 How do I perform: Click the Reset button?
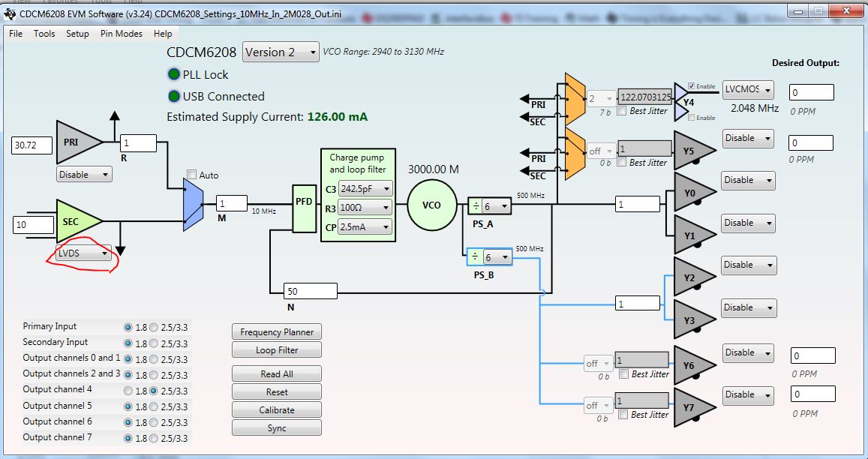pyautogui.click(x=277, y=391)
